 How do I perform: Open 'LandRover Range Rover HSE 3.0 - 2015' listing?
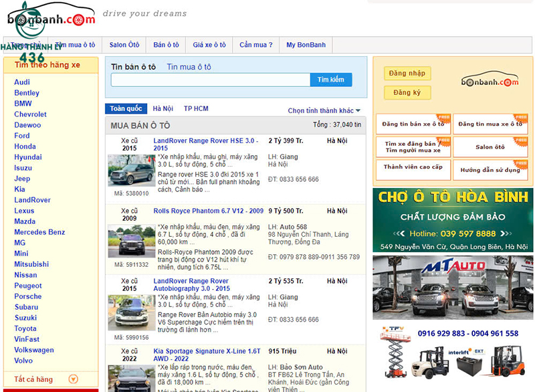tap(206, 144)
